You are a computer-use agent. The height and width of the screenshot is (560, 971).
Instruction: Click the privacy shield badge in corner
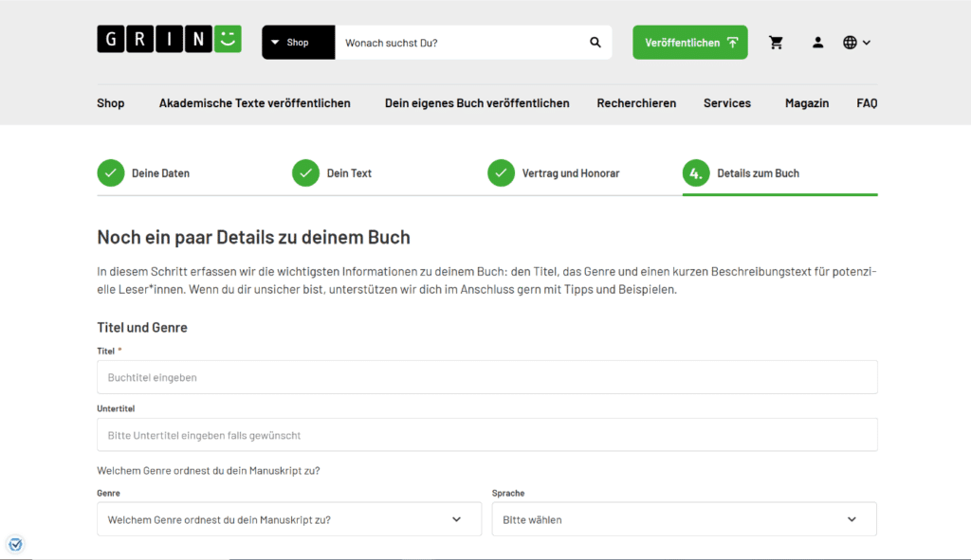pyautogui.click(x=15, y=544)
